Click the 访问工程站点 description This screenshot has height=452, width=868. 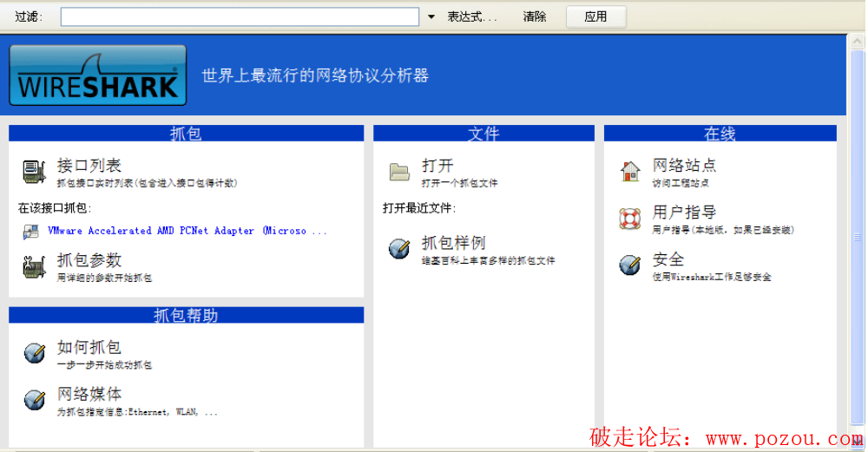pyautogui.click(x=681, y=183)
